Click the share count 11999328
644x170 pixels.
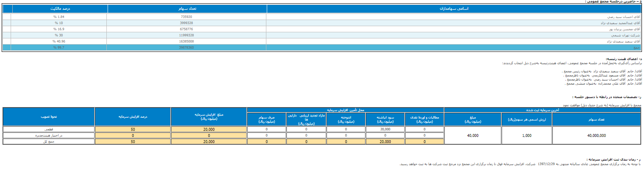click(x=186, y=35)
